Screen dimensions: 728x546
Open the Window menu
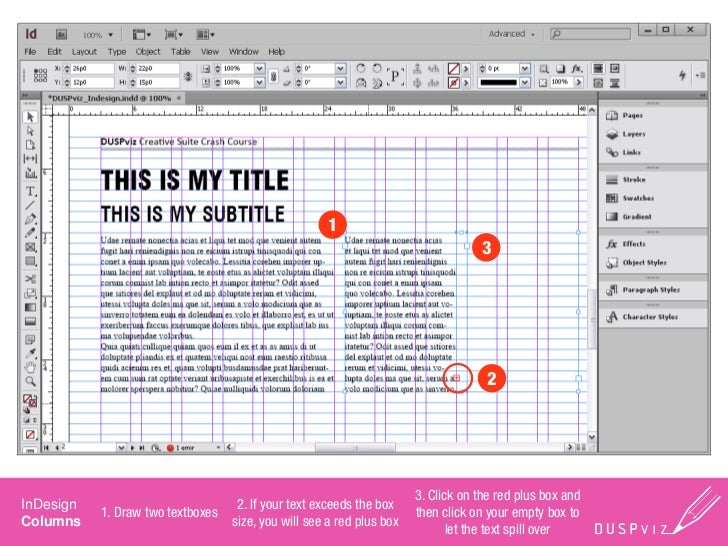243,52
